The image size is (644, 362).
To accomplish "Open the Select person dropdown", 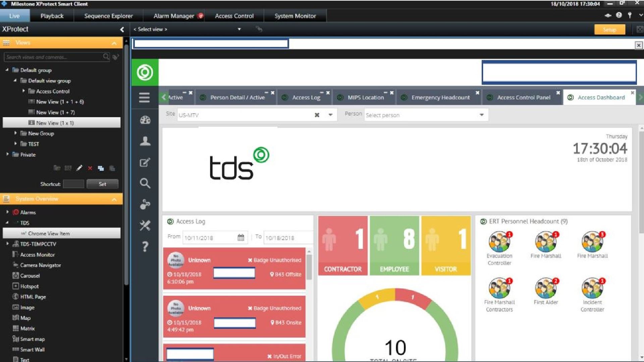I will (x=482, y=115).
